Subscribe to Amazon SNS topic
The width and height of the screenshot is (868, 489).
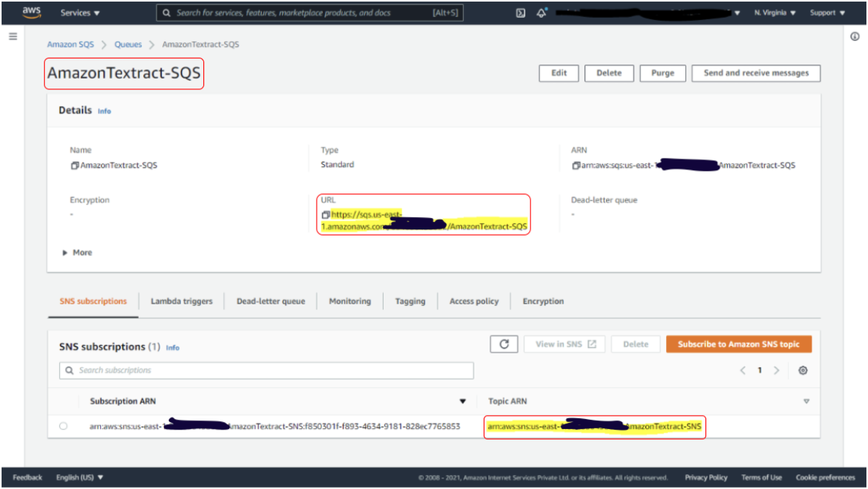click(x=739, y=343)
